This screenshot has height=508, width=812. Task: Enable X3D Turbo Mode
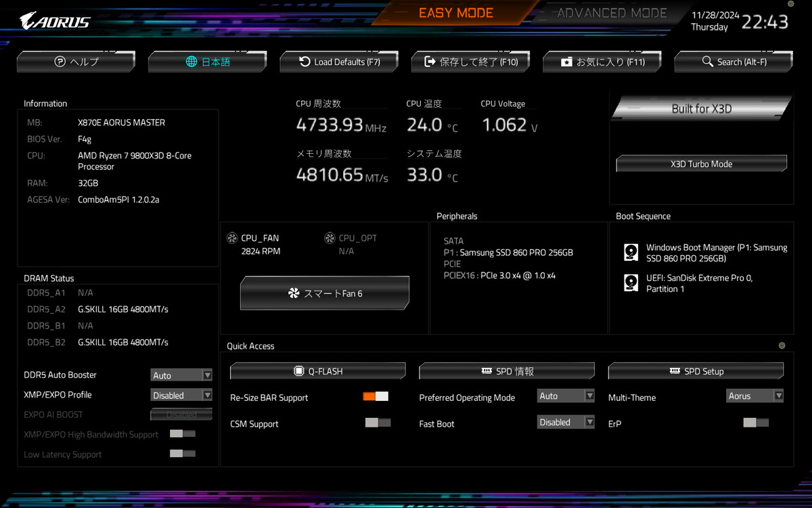pos(702,164)
